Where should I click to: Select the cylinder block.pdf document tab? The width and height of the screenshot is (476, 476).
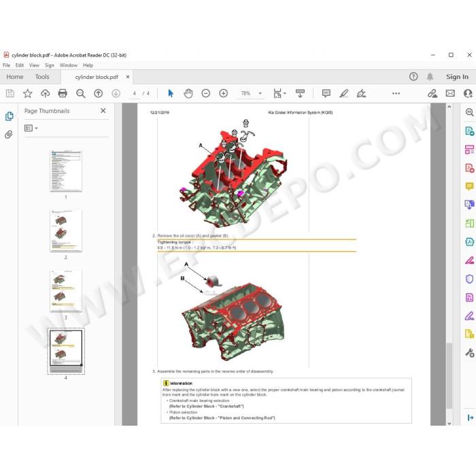pyautogui.click(x=97, y=77)
